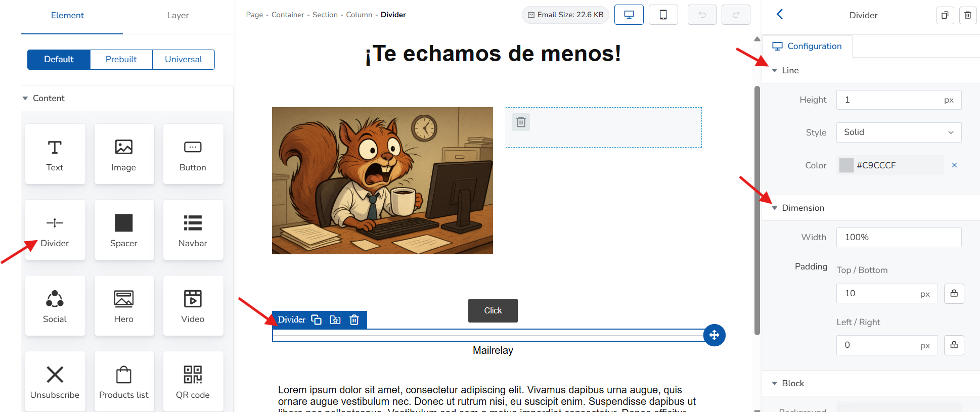Click the Section breadcrumb
980x412 pixels.
(325, 15)
